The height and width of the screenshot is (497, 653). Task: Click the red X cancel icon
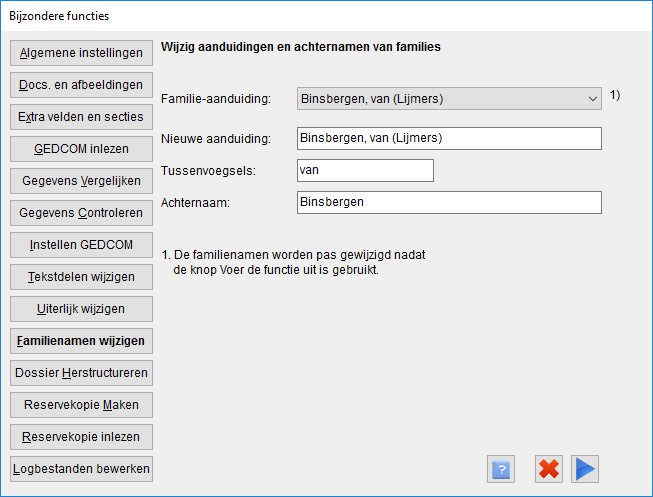(x=549, y=469)
